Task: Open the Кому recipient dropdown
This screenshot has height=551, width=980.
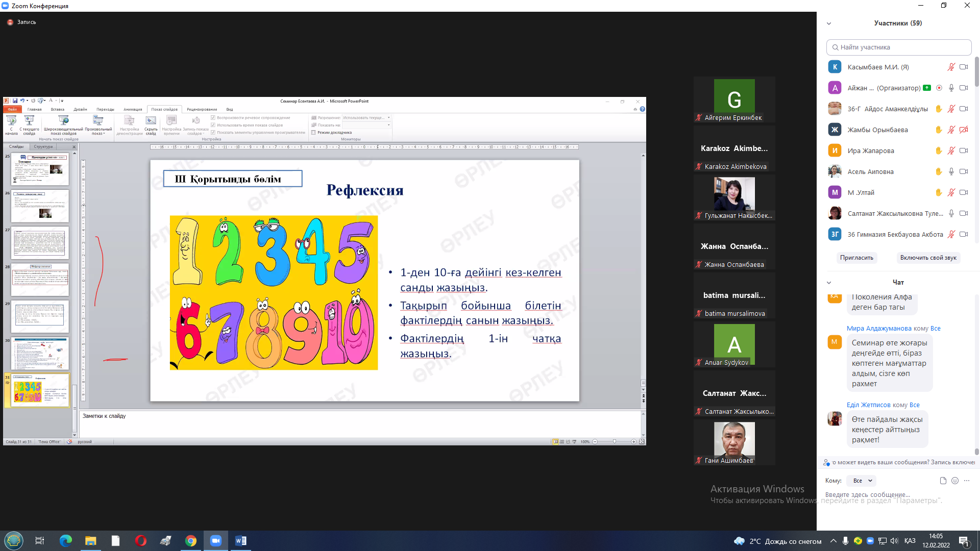Action: pos(862,481)
